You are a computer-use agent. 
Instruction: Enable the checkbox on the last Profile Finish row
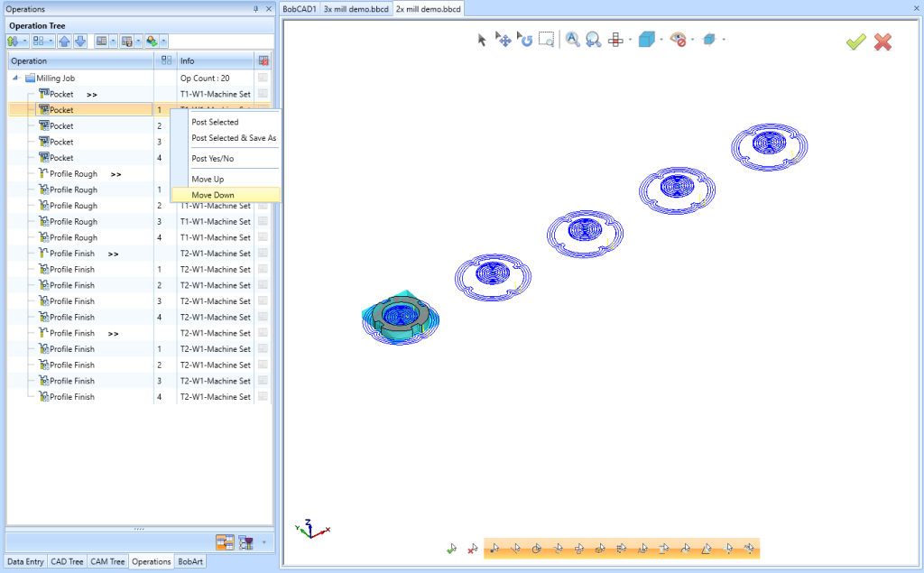tap(262, 396)
